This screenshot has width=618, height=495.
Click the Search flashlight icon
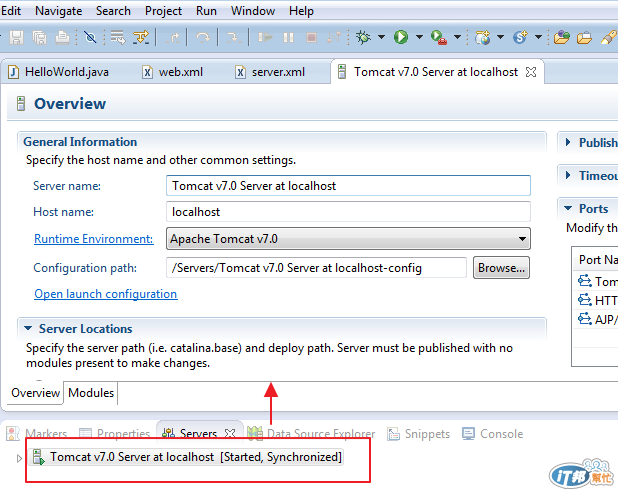(x=609, y=37)
